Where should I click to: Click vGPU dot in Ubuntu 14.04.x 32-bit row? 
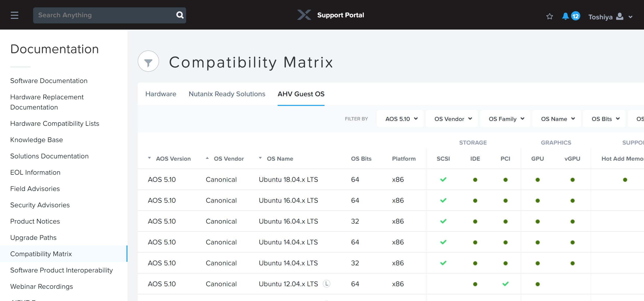573,263
